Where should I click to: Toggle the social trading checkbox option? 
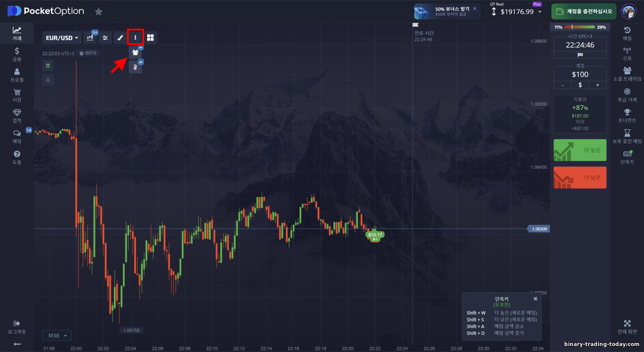141,47
